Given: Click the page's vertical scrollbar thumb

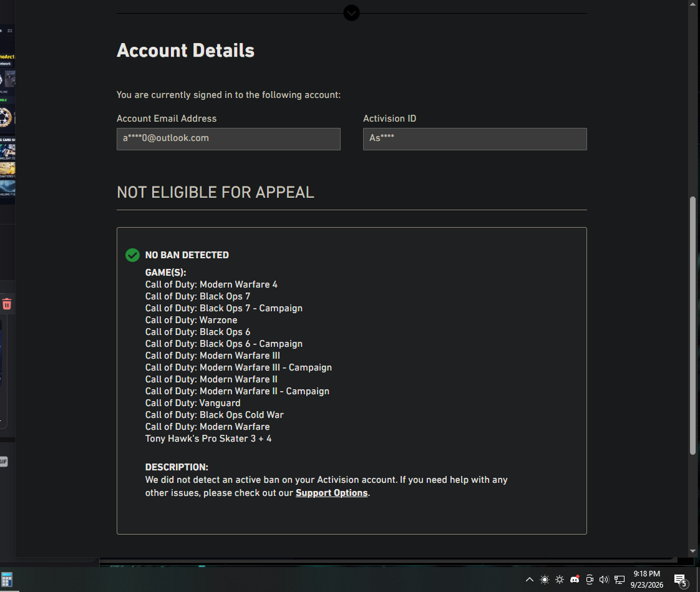Looking at the screenshot, I should [x=693, y=326].
